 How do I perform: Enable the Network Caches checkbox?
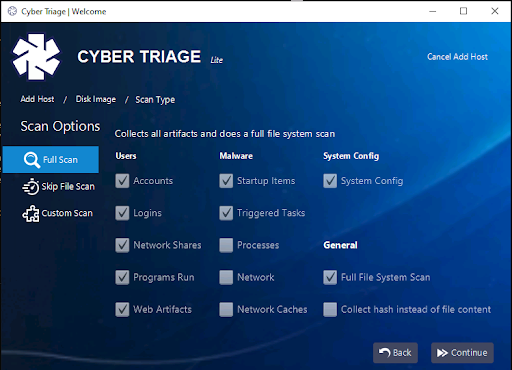point(226,309)
